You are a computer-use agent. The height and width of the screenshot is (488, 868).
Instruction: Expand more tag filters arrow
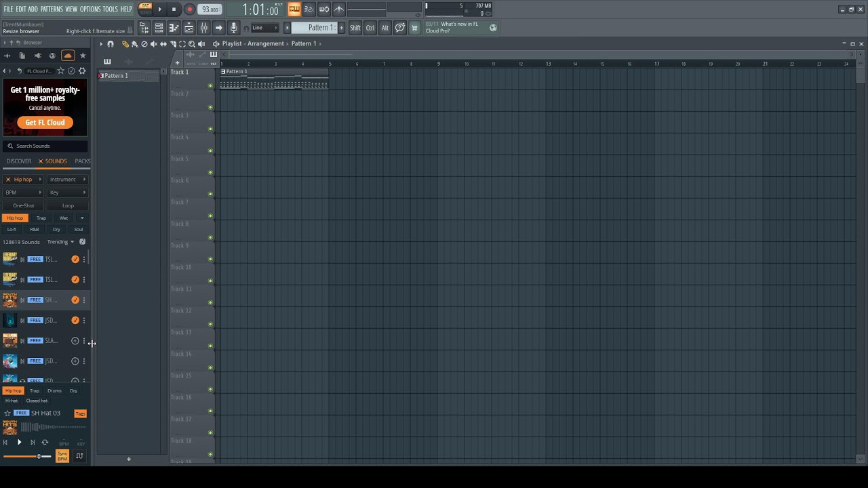coord(82,218)
